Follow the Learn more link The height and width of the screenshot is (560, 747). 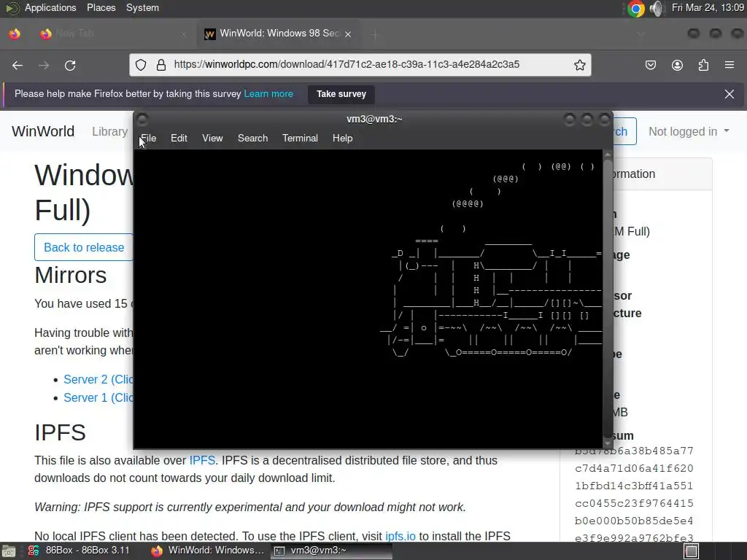pyautogui.click(x=268, y=94)
